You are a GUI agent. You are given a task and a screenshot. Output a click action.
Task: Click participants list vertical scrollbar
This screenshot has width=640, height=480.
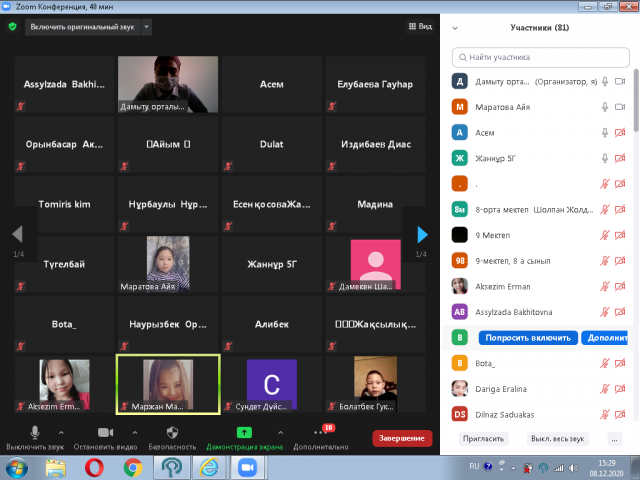636,100
